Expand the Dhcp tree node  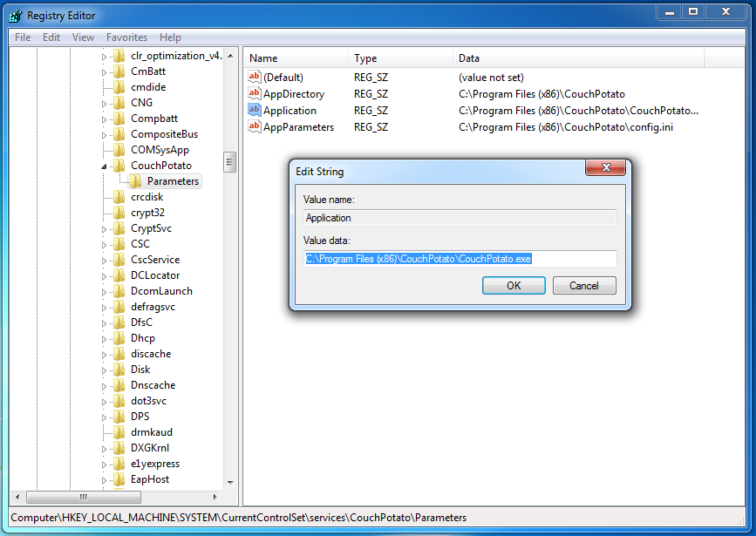pyautogui.click(x=104, y=339)
